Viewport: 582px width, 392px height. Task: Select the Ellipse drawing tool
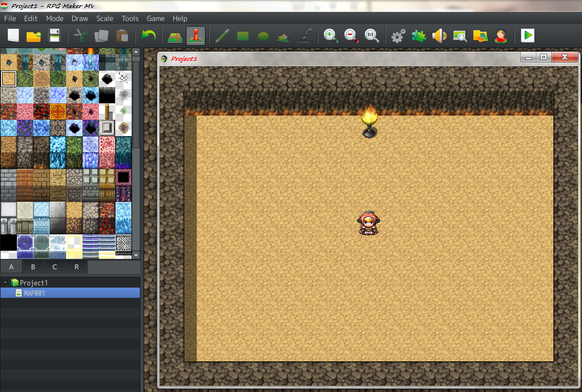[263, 36]
